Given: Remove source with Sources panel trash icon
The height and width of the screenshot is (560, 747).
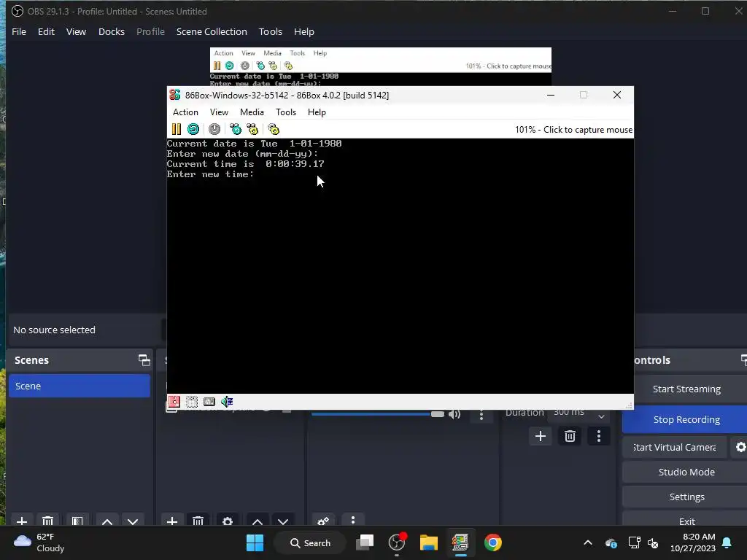Looking at the screenshot, I should (x=198, y=521).
